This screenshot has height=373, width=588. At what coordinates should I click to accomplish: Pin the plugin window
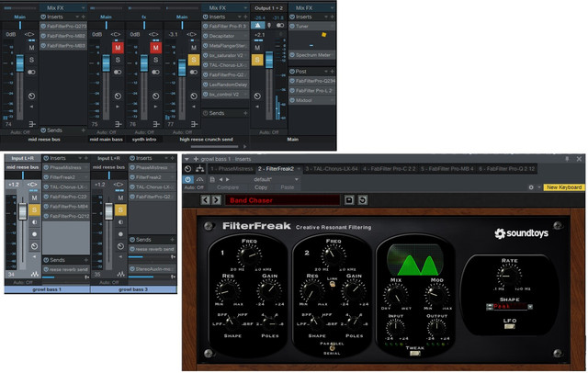[567, 159]
